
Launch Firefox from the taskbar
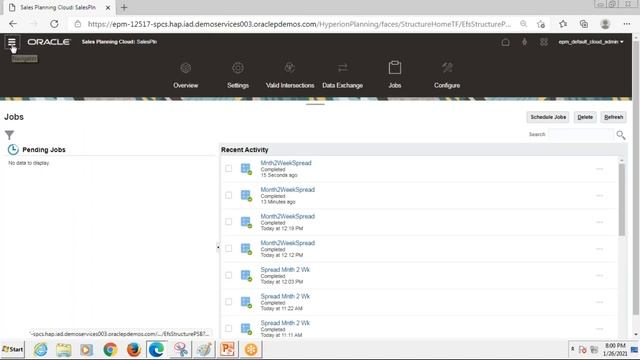[x=133, y=349]
